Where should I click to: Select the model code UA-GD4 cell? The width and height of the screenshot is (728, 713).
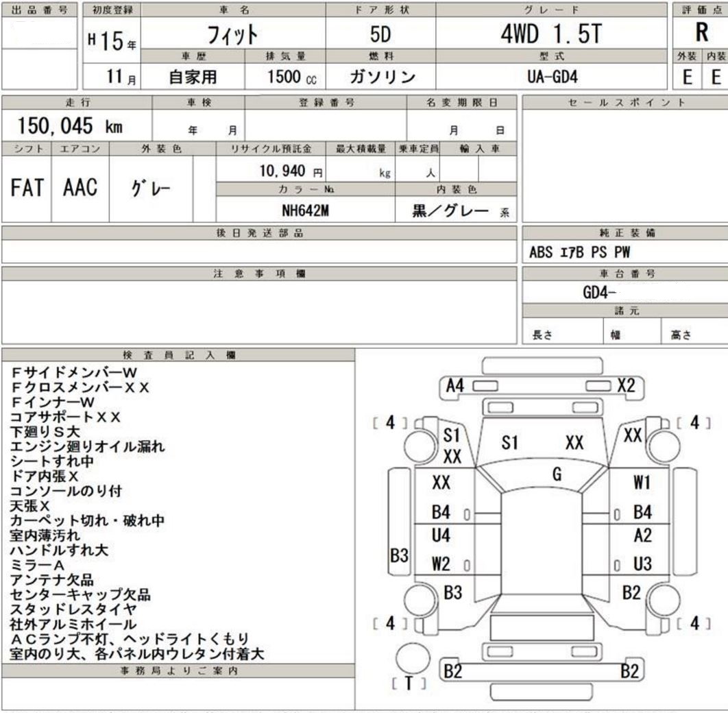(552, 77)
